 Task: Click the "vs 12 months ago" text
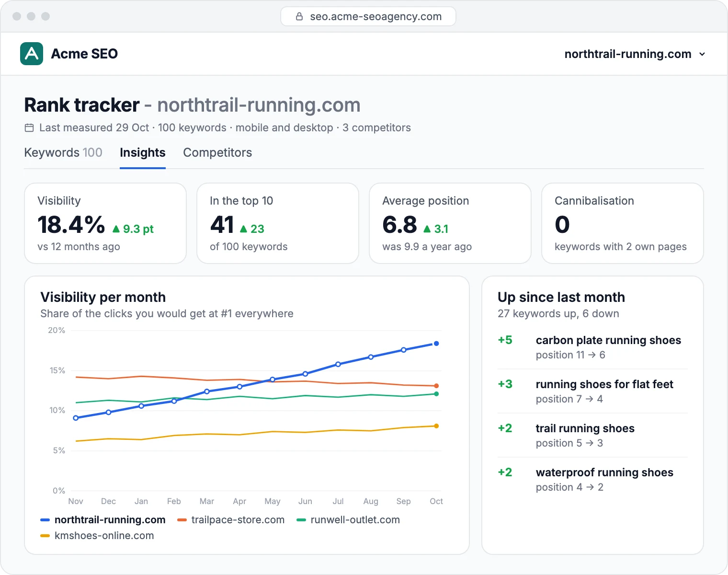click(79, 247)
